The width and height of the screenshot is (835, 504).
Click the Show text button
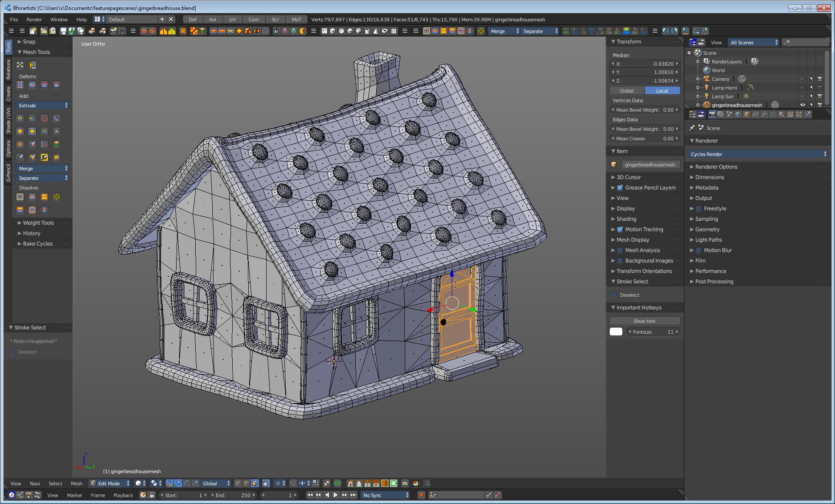point(644,321)
